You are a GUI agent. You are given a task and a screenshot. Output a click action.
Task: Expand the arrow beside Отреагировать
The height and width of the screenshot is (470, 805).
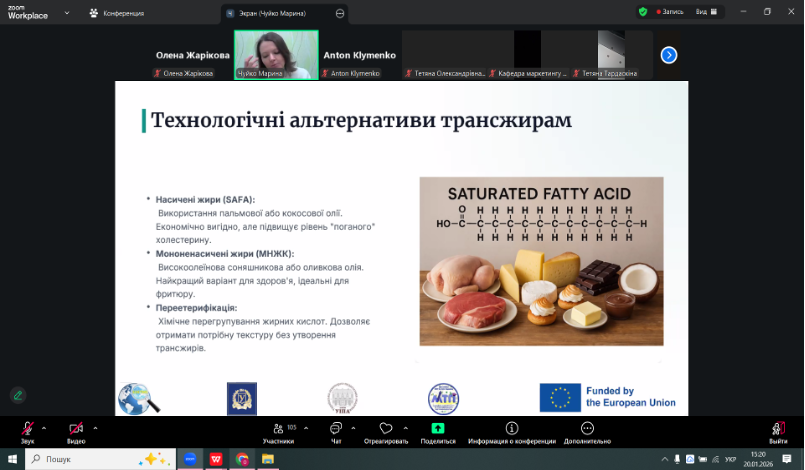pyautogui.click(x=406, y=428)
